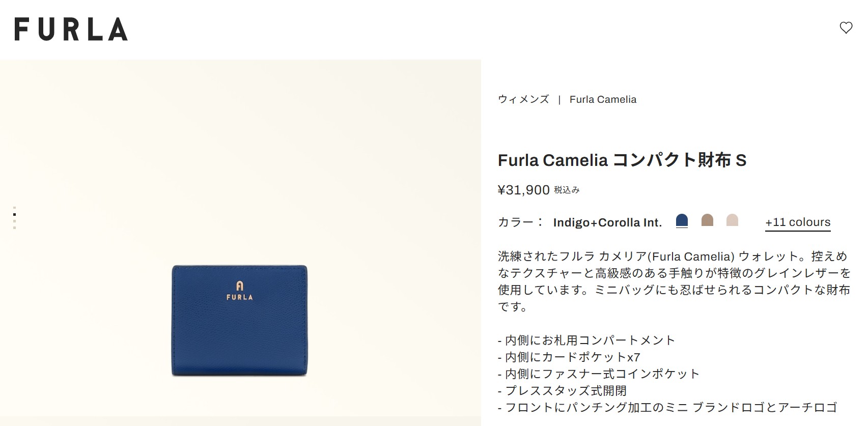
Task: Jump to the first product image dot
Action: point(14,208)
